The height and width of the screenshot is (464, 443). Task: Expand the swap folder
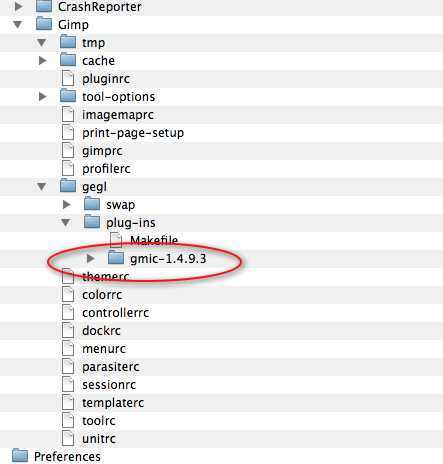[67, 204]
